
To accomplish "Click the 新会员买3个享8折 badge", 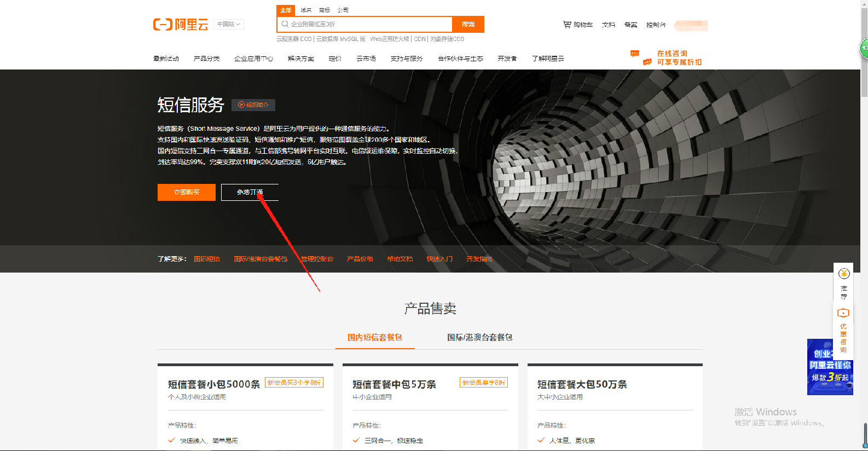I will coord(294,383).
